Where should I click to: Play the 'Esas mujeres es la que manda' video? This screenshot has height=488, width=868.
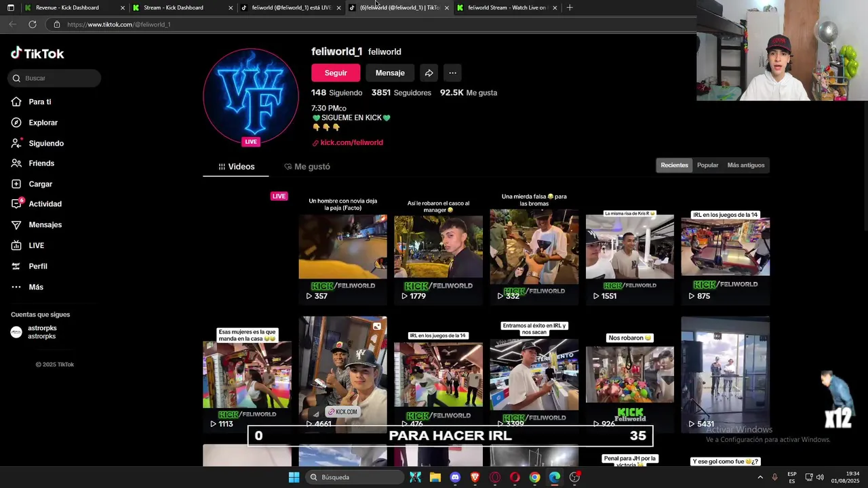pos(247,374)
